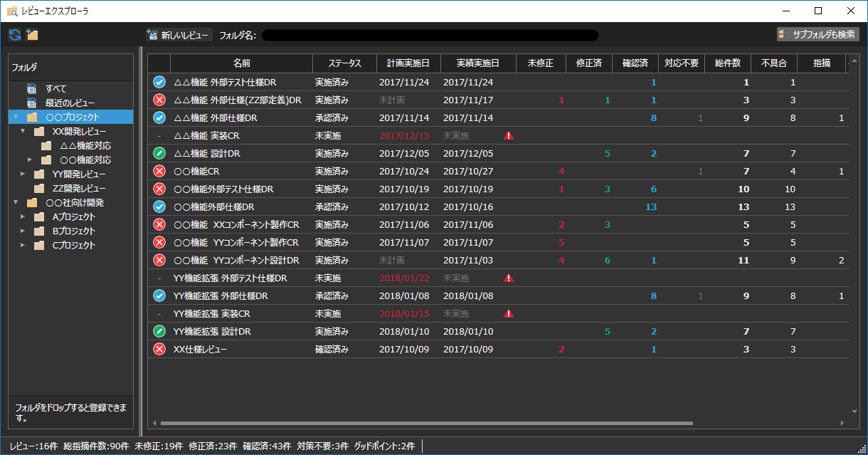This screenshot has width=868, height=455.
Task: Click the green check icon beside YY機能拡張 設計DR
Action: pyautogui.click(x=158, y=331)
